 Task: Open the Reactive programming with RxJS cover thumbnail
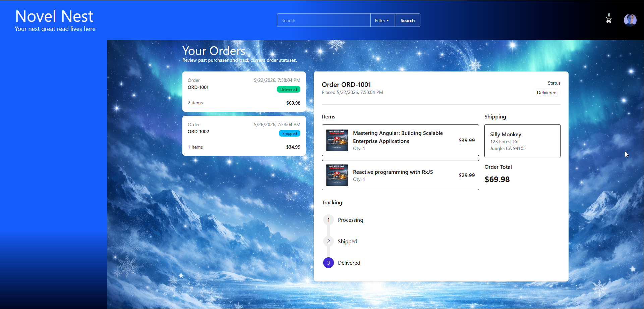coord(337,175)
